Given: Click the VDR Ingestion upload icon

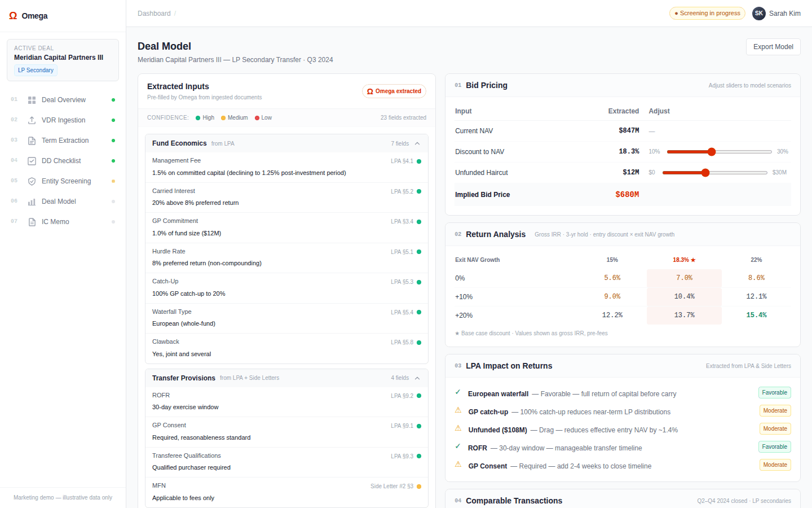Looking at the screenshot, I should coord(32,120).
